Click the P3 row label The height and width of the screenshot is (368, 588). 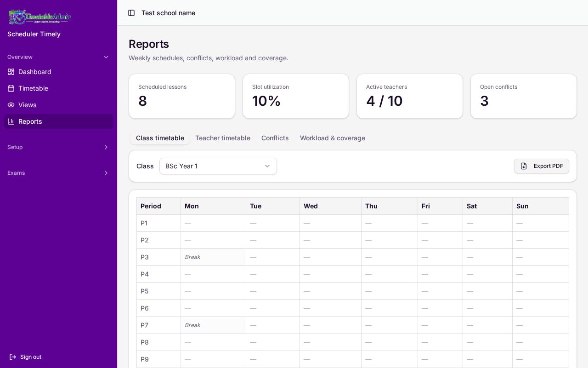click(145, 257)
